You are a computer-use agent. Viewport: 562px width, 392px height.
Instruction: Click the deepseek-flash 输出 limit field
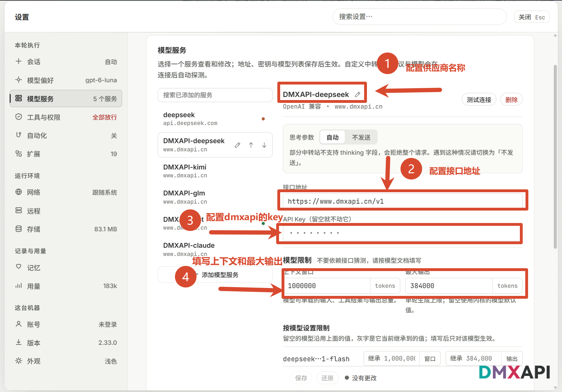pos(474,358)
